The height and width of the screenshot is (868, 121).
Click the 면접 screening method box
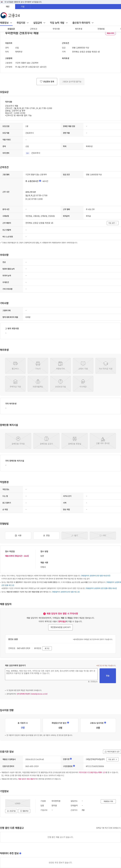pos(46,535)
